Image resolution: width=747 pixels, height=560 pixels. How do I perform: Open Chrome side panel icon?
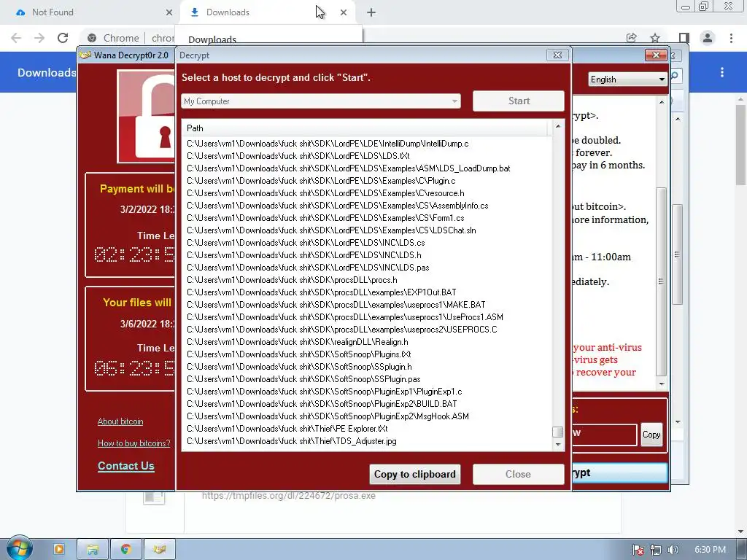click(x=684, y=38)
